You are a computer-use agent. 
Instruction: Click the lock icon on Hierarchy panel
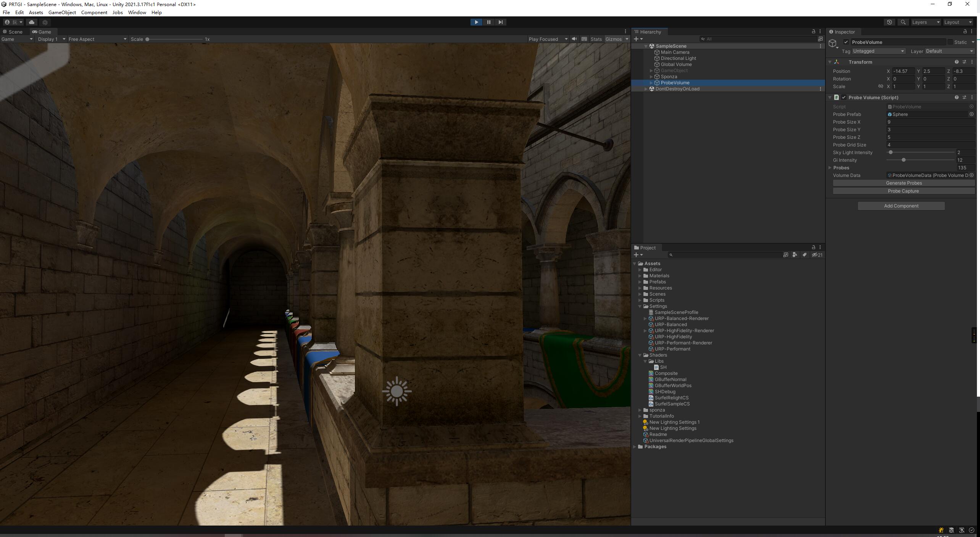click(x=813, y=31)
